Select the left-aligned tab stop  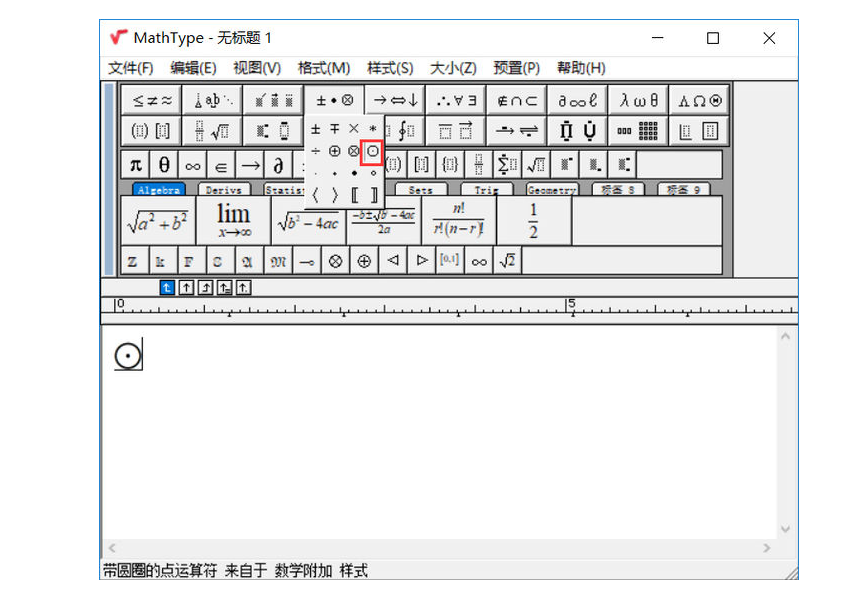[x=167, y=288]
